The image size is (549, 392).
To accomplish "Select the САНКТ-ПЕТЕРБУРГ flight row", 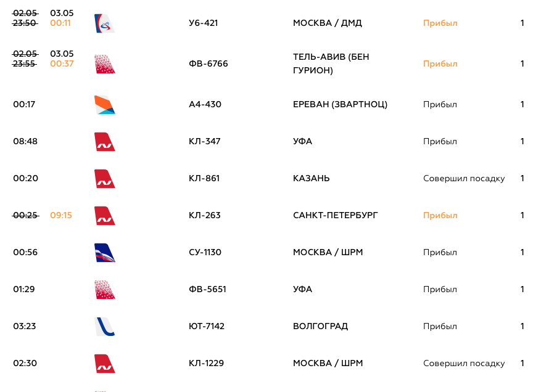I will click(268, 215).
